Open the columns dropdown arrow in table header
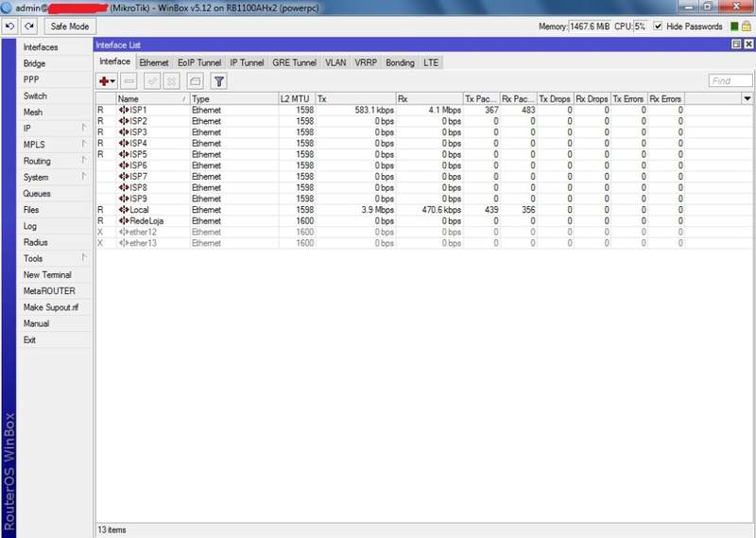This screenshot has width=756, height=538. point(747,98)
